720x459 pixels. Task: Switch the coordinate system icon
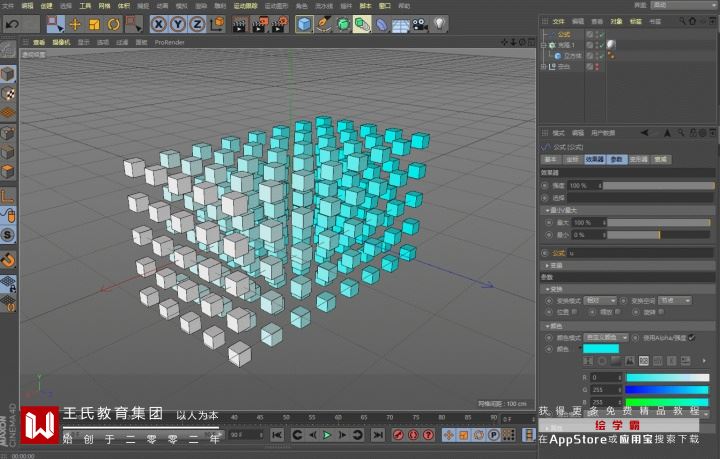217,24
